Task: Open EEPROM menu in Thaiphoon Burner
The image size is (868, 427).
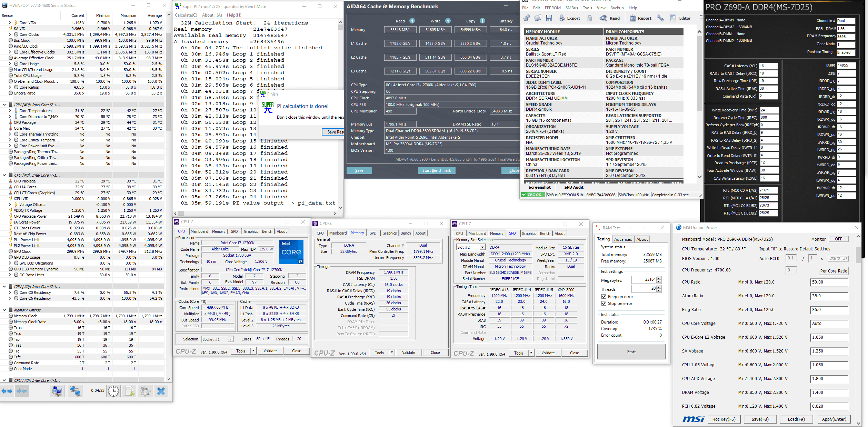Action: click(553, 8)
